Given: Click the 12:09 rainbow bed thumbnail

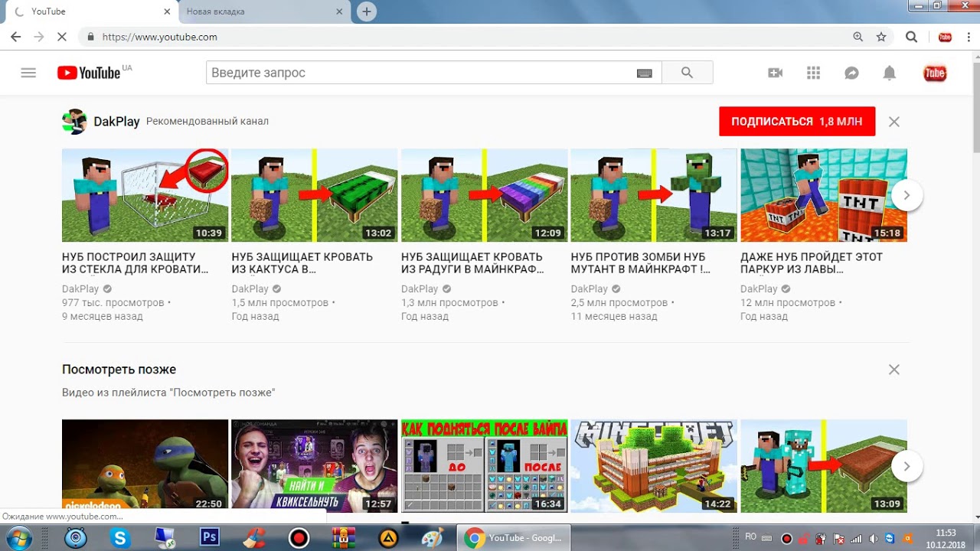Looking at the screenshot, I should [485, 195].
